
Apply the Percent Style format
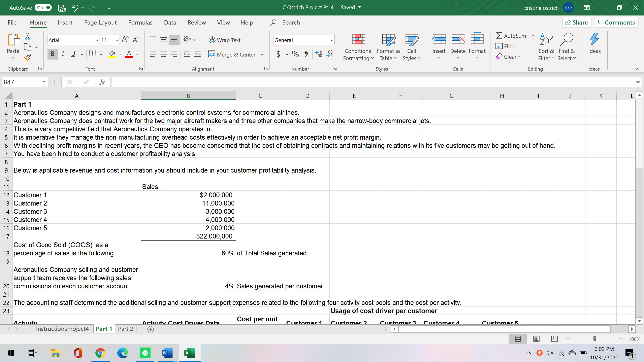(295, 54)
